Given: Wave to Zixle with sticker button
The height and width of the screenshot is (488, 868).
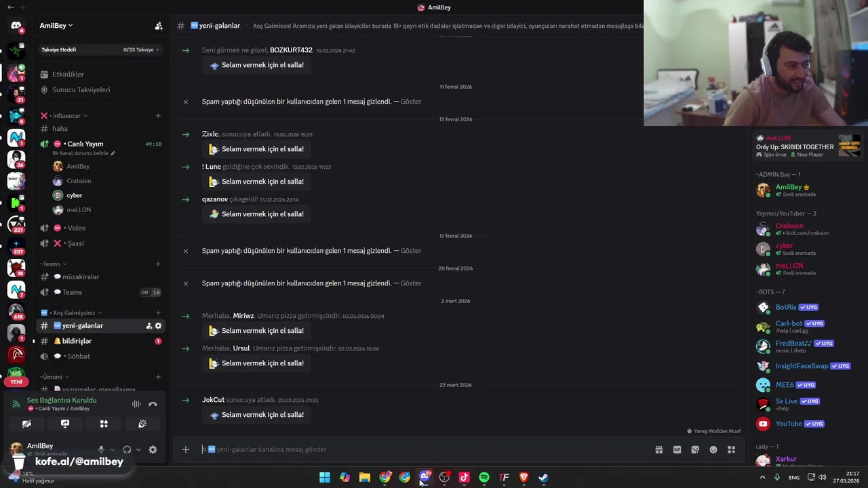Looking at the screenshot, I should 256,149.
